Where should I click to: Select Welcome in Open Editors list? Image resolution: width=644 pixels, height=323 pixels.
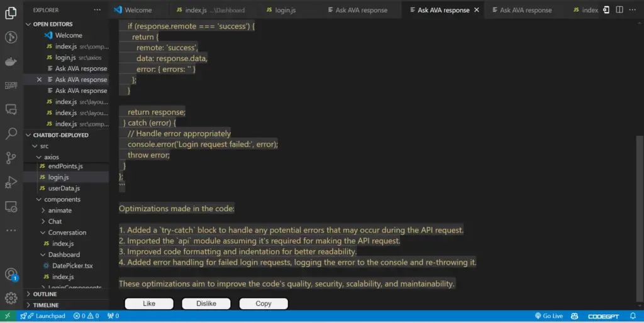point(66,35)
